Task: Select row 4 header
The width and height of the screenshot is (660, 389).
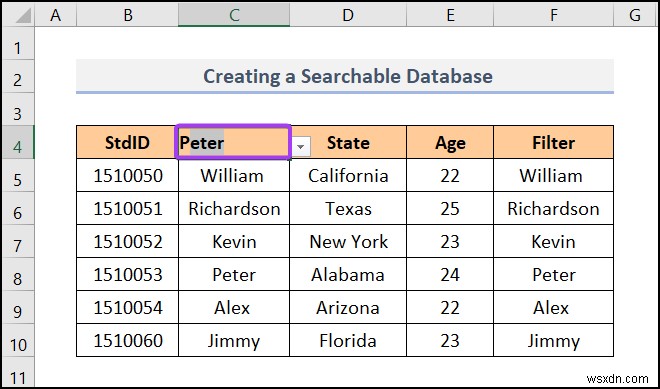Action: (x=18, y=142)
